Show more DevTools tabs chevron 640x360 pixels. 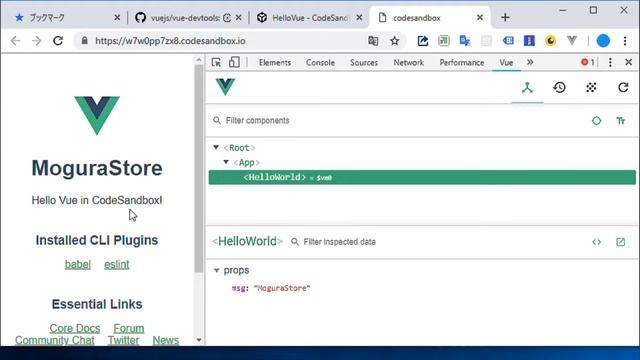(530, 62)
